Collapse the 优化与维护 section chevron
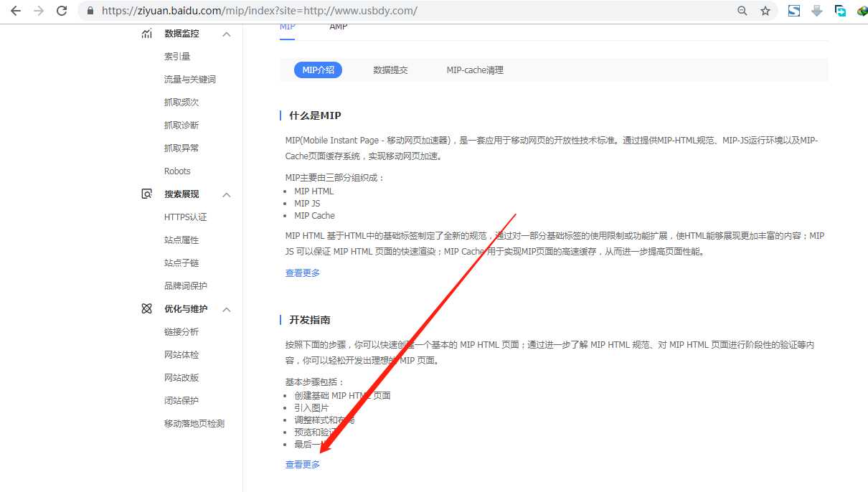The height and width of the screenshot is (492, 868). 227,310
